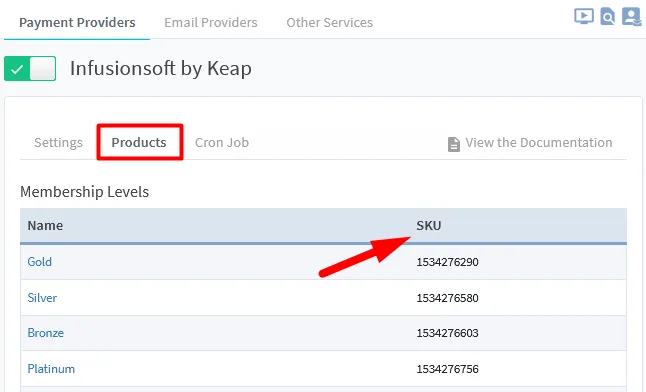The height and width of the screenshot is (392, 646).
Task: Click View the Documentation link
Action: [x=538, y=143]
